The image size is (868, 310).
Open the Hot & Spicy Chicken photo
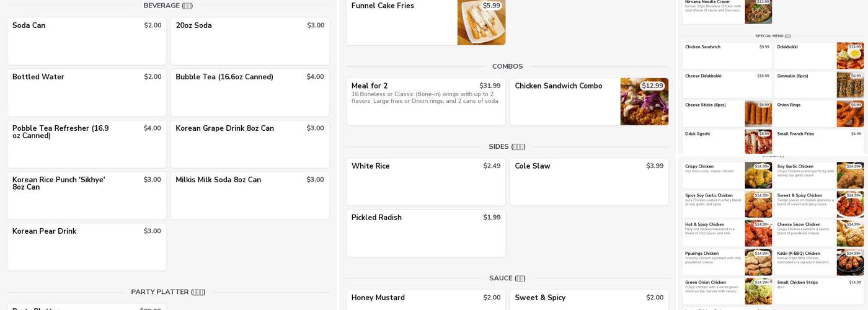point(758,233)
